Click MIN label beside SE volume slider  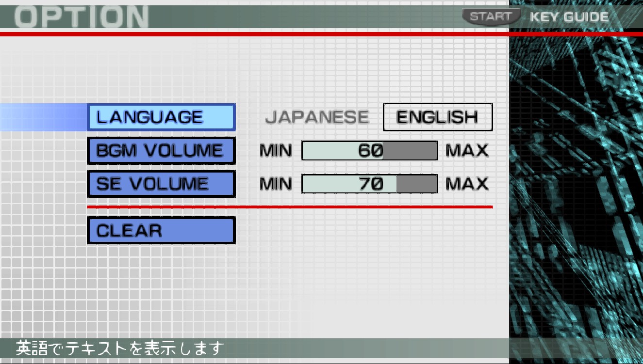click(x=276, y=184)
